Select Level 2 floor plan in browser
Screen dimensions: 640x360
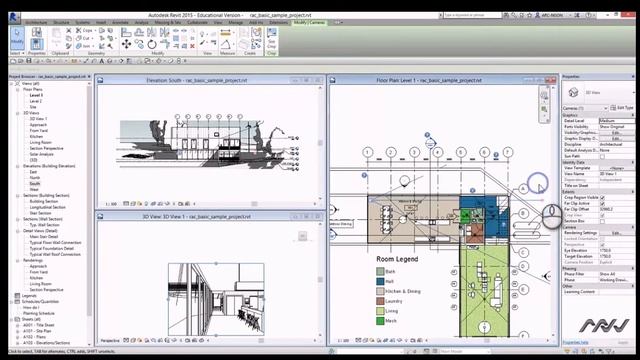click(36, 101)
